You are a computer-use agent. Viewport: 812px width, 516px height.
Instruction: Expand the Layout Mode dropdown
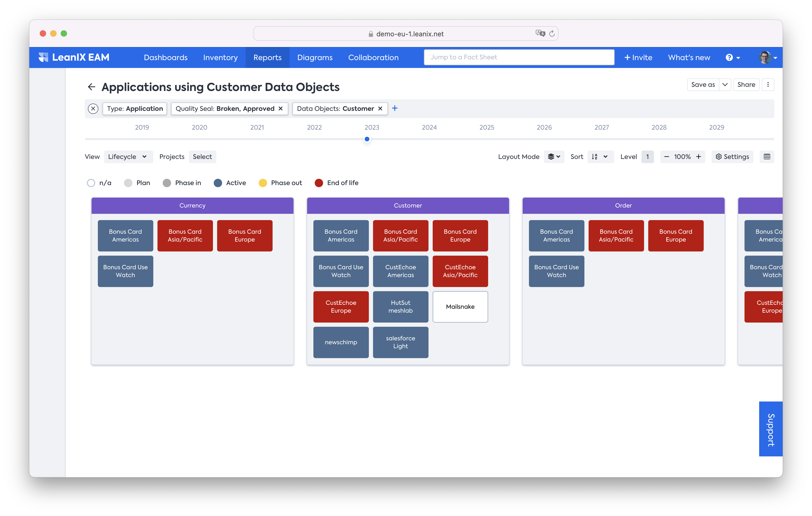[554, 157]
